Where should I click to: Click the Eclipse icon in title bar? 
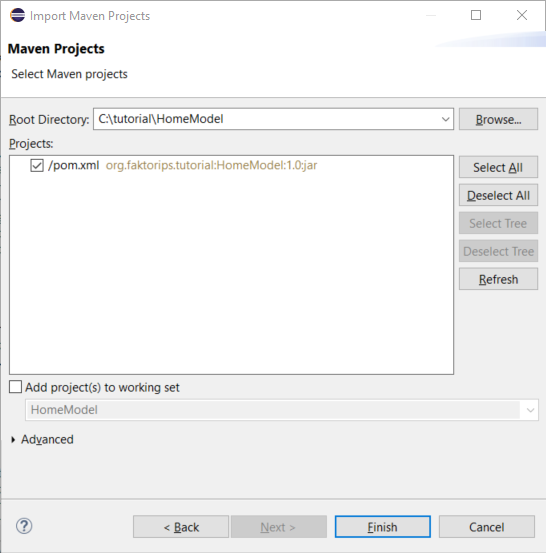[x=17, y=15]
